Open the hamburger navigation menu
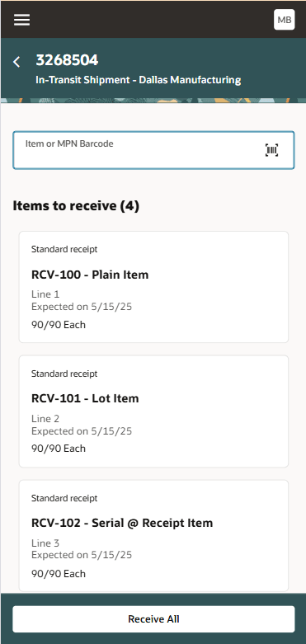This screenshot has width=306, height=644. click(21, 20)
